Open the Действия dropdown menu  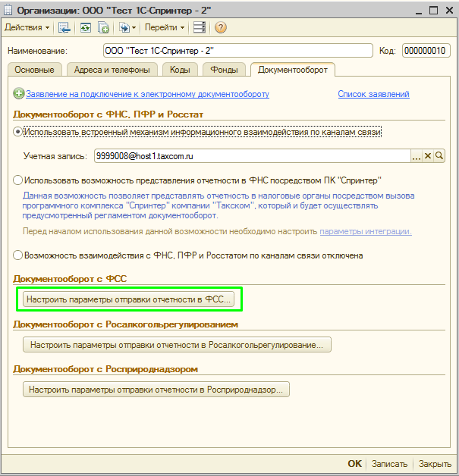click(27, 27)
